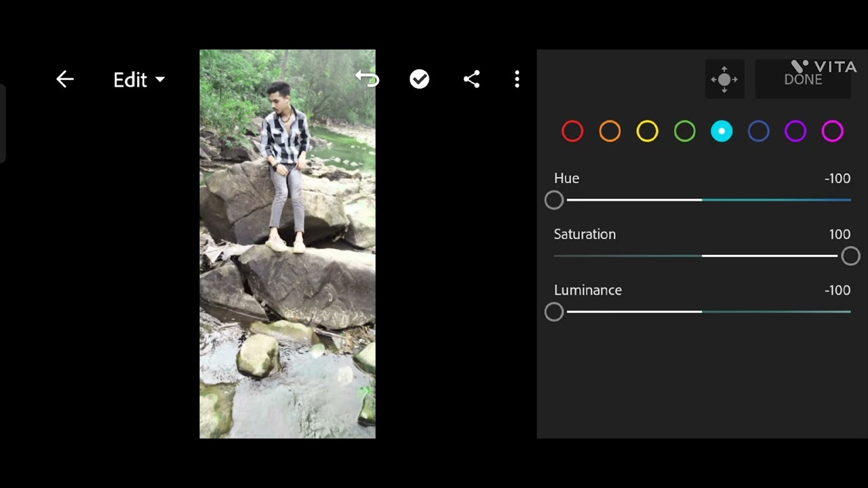Select the yellow color channel
868x488 pixels.
tap(647, 131)
